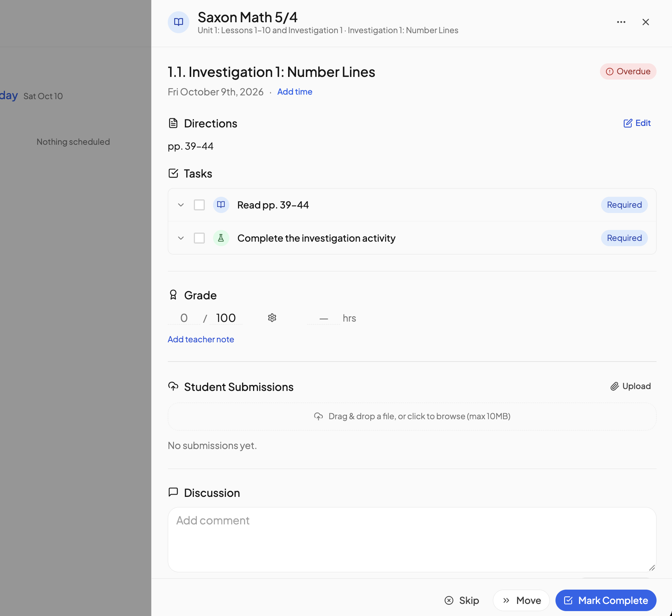This screenshot has height=616, width=672.
Task: Check the Read pp. 39–44 task checkbox
Action: [x=199, y=205]
